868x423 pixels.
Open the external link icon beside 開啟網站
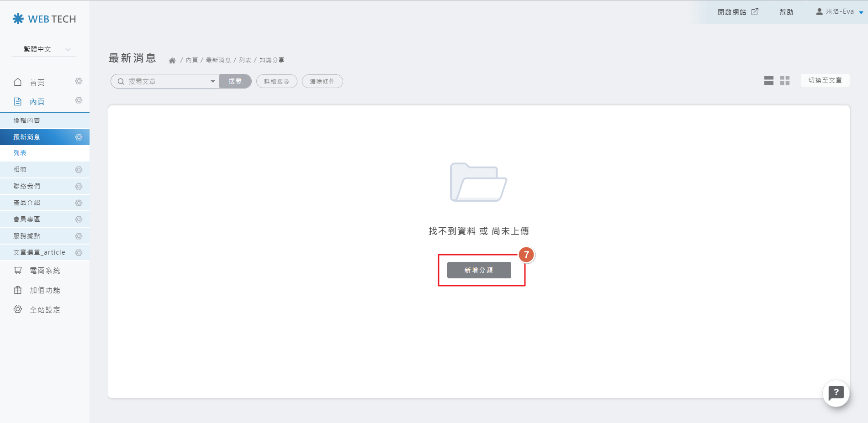[755, 12]
